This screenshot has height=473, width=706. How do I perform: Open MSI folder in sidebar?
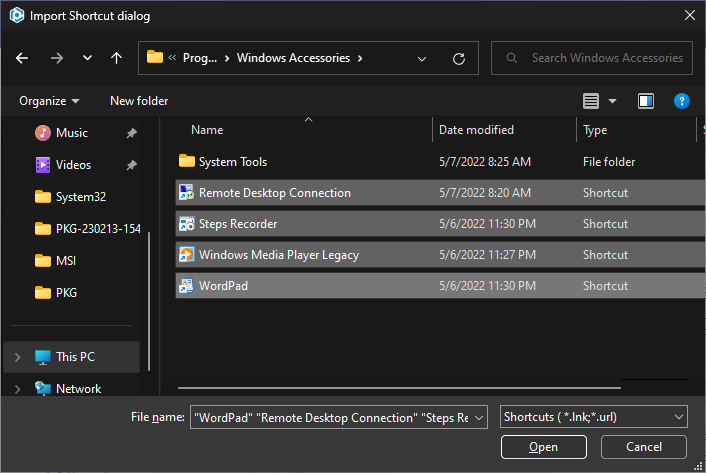click(55, 261)
